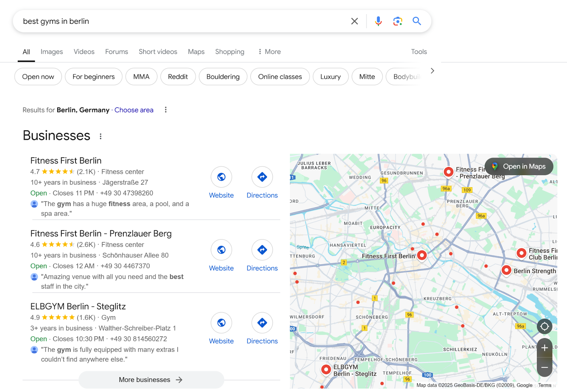
Task: Open the Website icon for Fitness First Berlin
Action: click(x=221, y=177)
